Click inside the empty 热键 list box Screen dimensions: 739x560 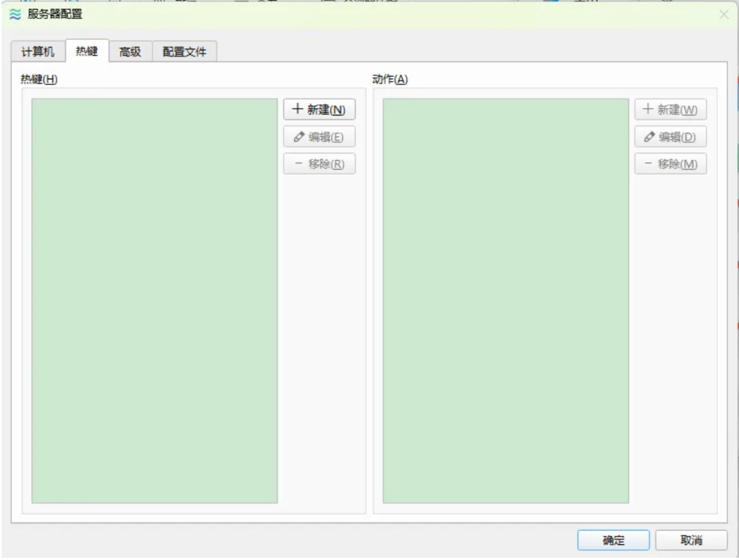pos(155,301)
